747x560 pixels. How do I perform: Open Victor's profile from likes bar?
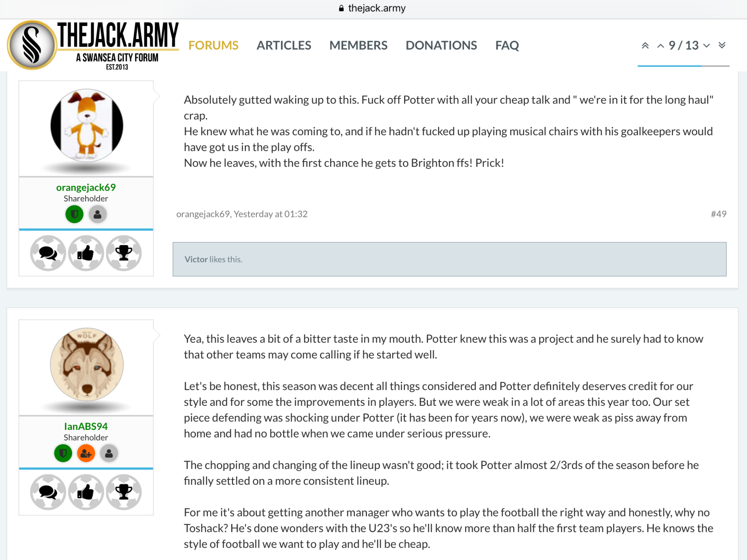coord(196,259)
